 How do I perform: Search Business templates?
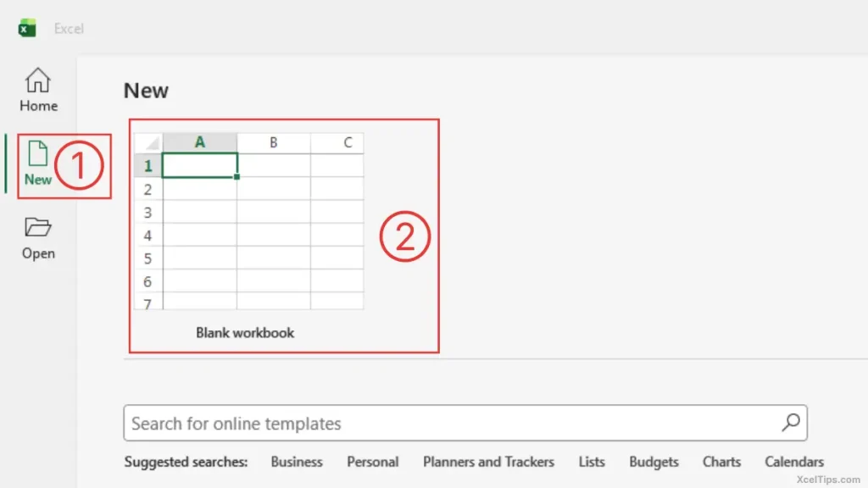click(x=296, y=462)
